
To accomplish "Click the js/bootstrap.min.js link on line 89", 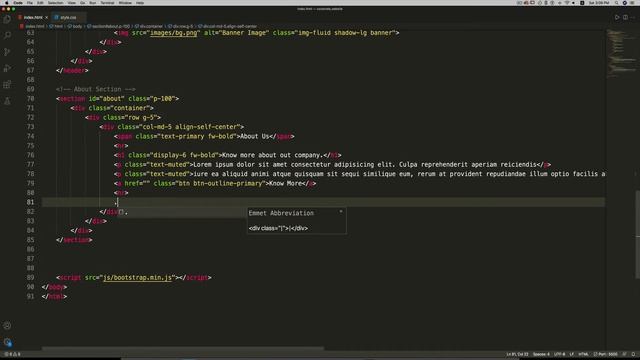I will pyautogui.click(x=137, y=278).
